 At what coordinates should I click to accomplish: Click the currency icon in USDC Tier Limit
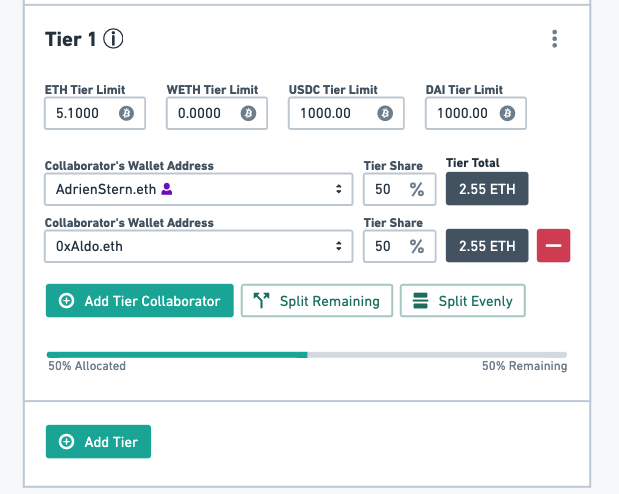click(x=385, y=113)
